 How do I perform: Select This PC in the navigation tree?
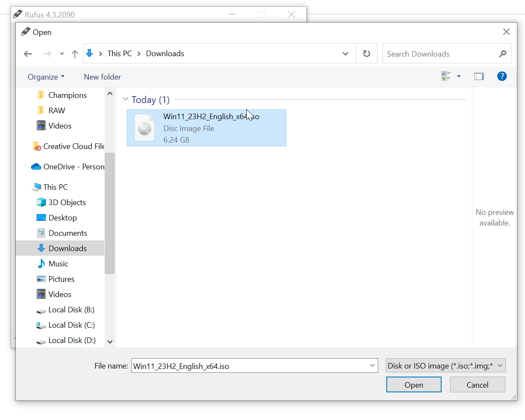(x=50, y=187)
